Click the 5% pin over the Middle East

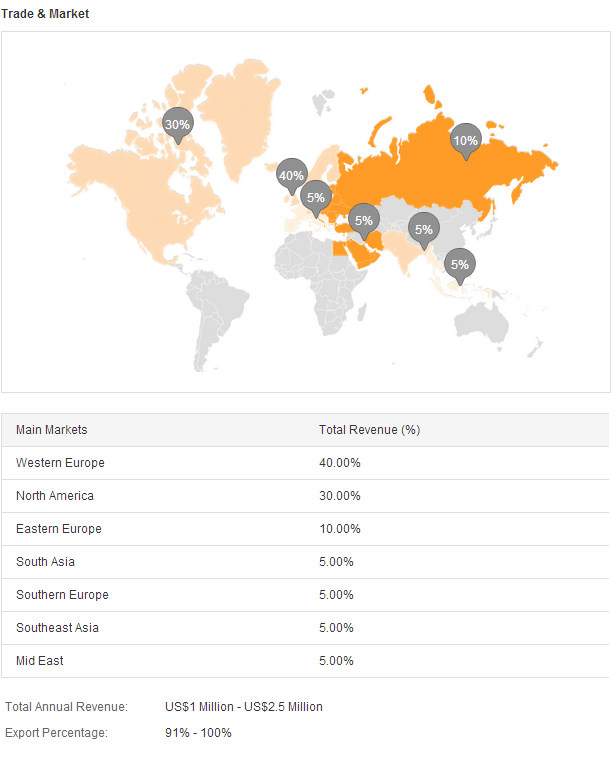click(363, 220)
